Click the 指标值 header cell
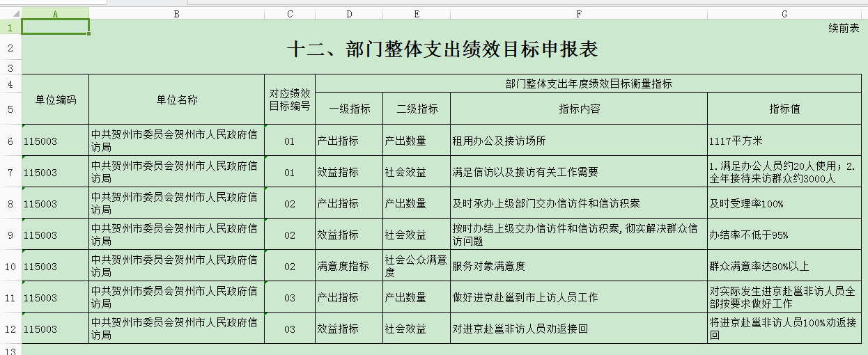Screen dimensions: 868x355 pyautogui.click(x=784, y=109)
